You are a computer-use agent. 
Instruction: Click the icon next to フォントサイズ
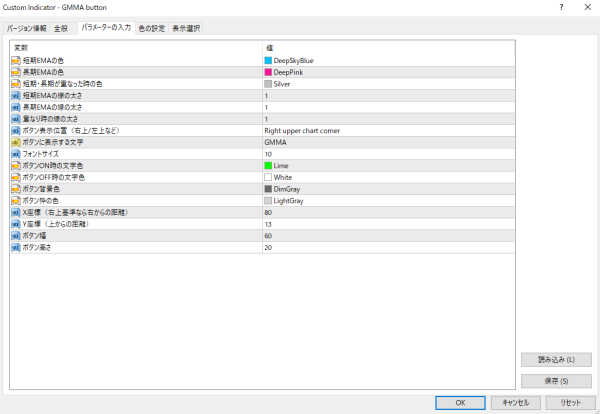[x=16, y=154]
